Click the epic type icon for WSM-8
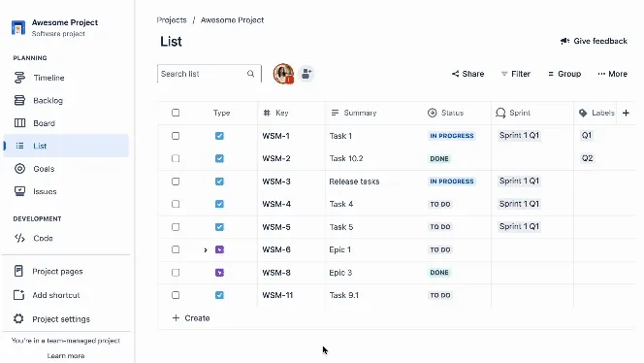This screenshot has height=363, width=644. click(x=220, y=273)
